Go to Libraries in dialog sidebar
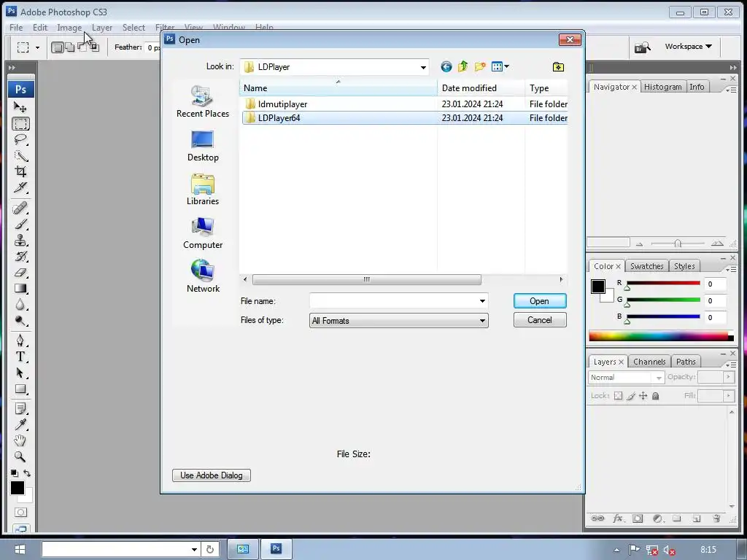Screen dimensions: 747x560 (203, 189)
